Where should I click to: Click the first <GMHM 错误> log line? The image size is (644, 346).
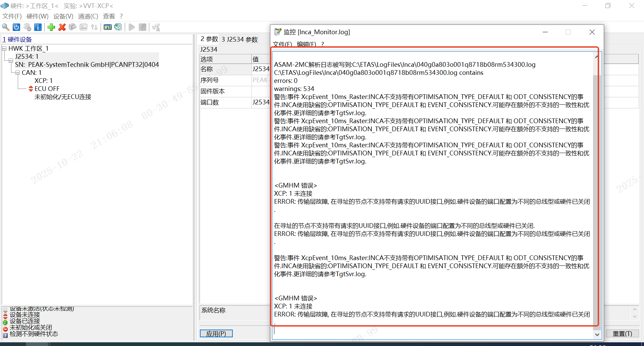296,186
